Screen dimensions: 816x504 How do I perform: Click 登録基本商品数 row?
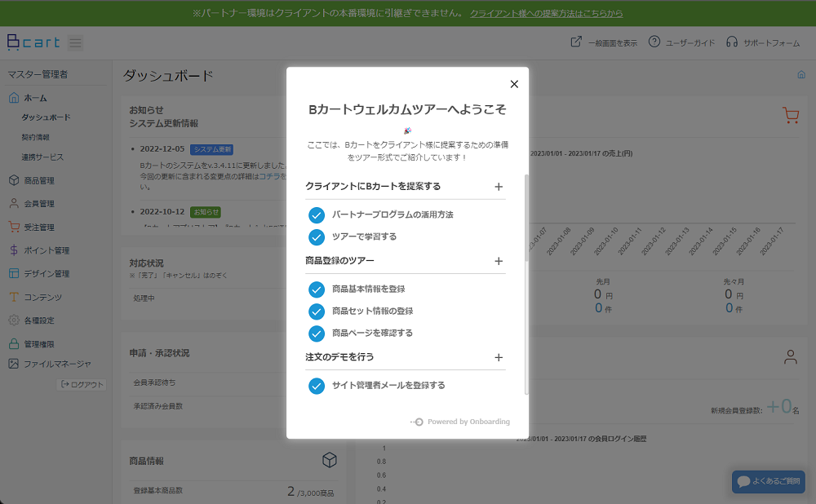[x=233, y=491]
